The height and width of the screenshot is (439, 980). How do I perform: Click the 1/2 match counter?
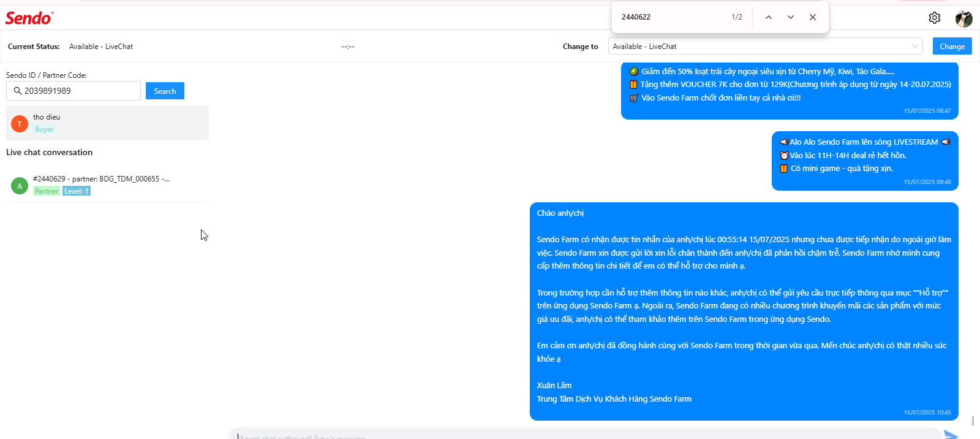point(737,17)
